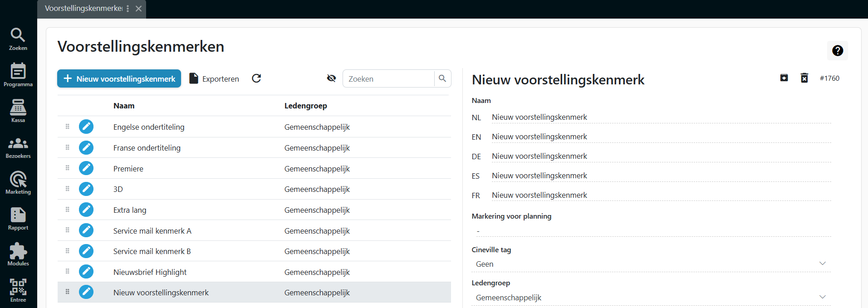Select the Premiere name cell

pos(128,169)
